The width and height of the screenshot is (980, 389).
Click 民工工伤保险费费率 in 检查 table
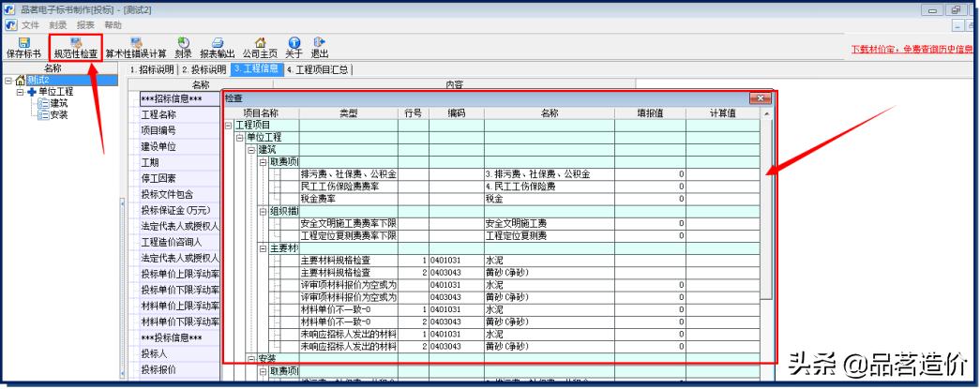tap(349, 187)
